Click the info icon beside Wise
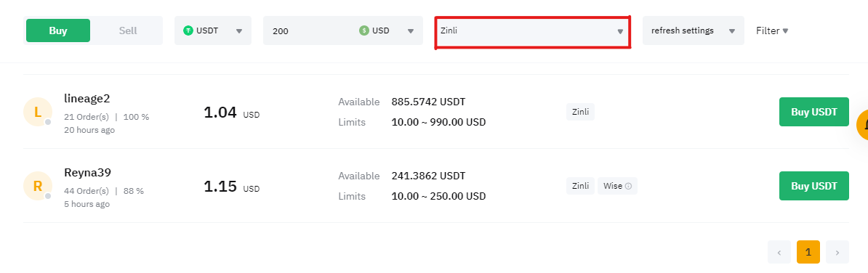Screen dimensions: 868x273 click(x=628, y=187)
